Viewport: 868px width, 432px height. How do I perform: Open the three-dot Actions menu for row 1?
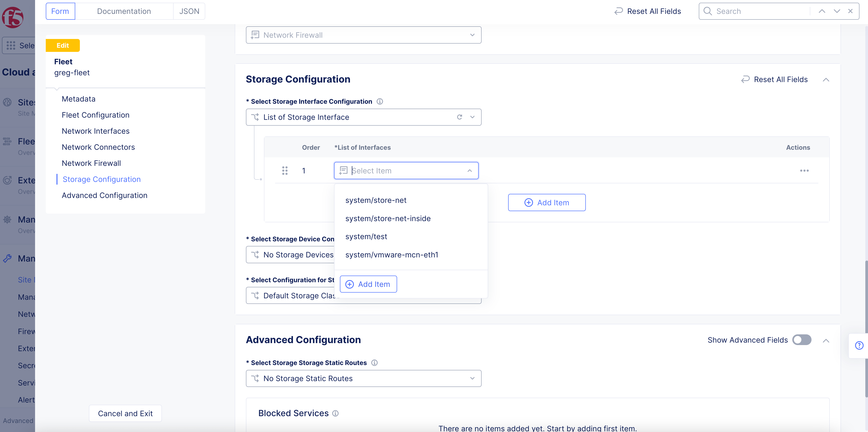(x=804, y=170)
